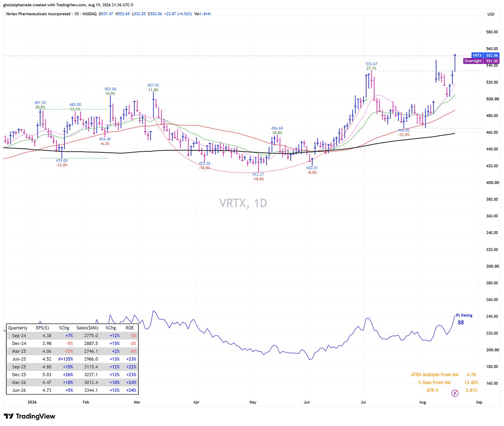Select the Sep-24 quarter row
The image size is (504, 426).
coord(72,336)
